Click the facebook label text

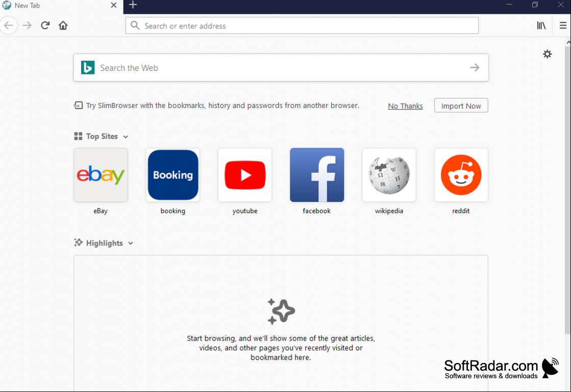[x=317, y=211]
